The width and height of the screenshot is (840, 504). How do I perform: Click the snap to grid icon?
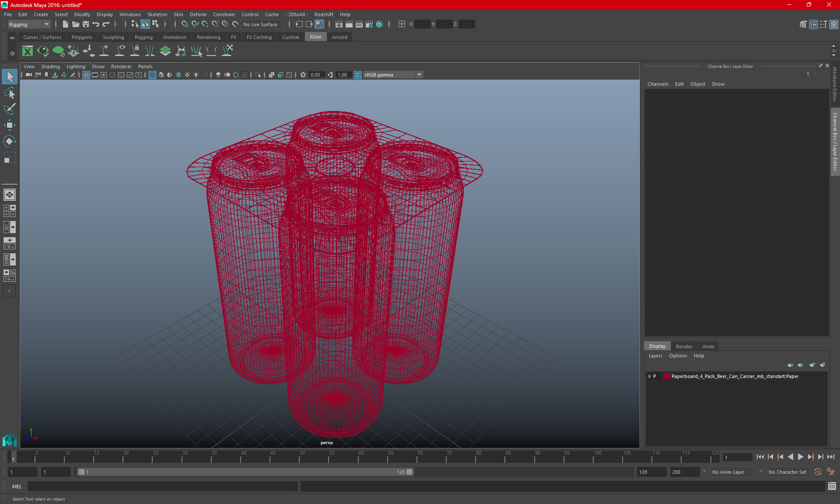pos(185,24)
